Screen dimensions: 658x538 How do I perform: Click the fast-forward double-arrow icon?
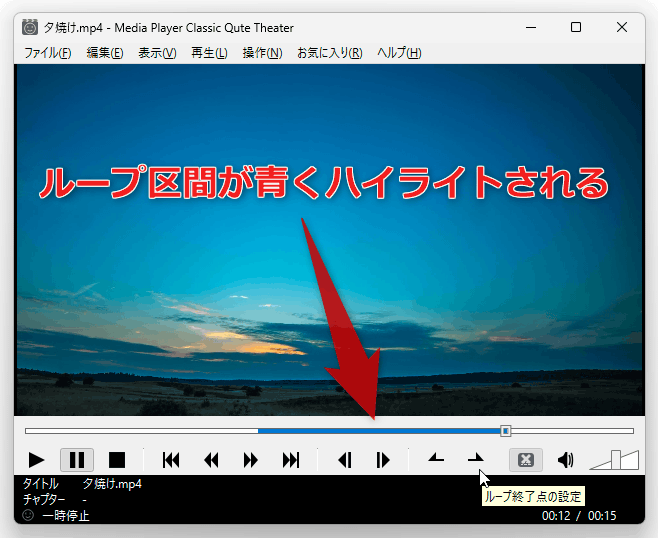[251, 460]
